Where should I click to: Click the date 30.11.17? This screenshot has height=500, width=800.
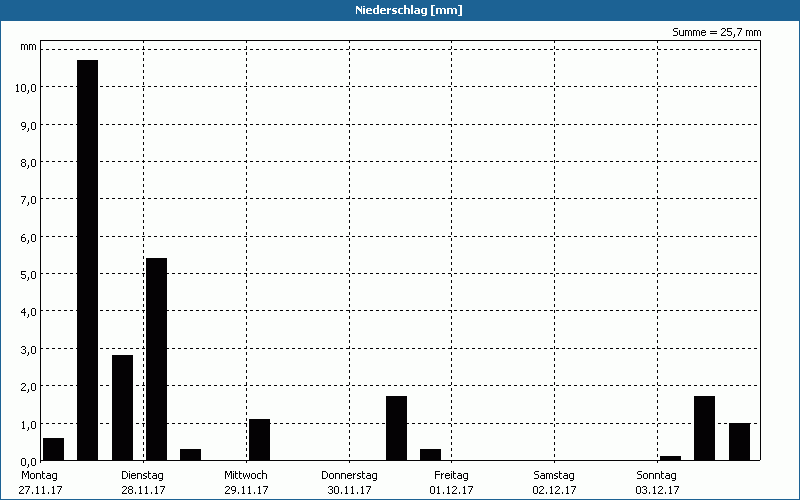[349, 490]
